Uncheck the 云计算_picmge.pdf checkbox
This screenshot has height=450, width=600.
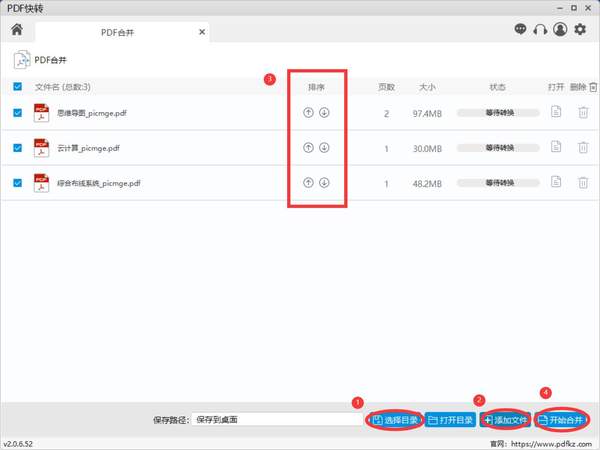(x=18, y=148)
